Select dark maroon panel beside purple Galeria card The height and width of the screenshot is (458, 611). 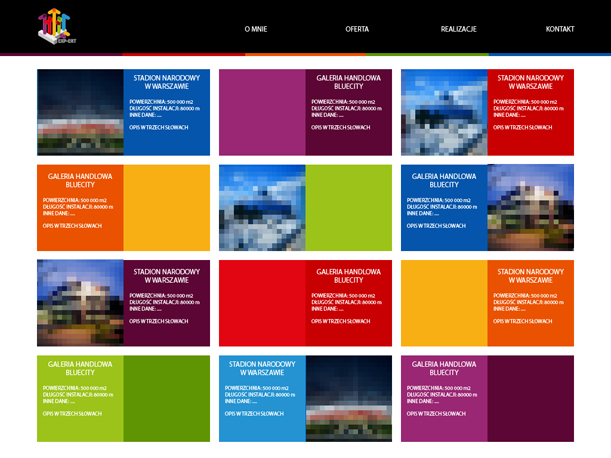[531, 398]
